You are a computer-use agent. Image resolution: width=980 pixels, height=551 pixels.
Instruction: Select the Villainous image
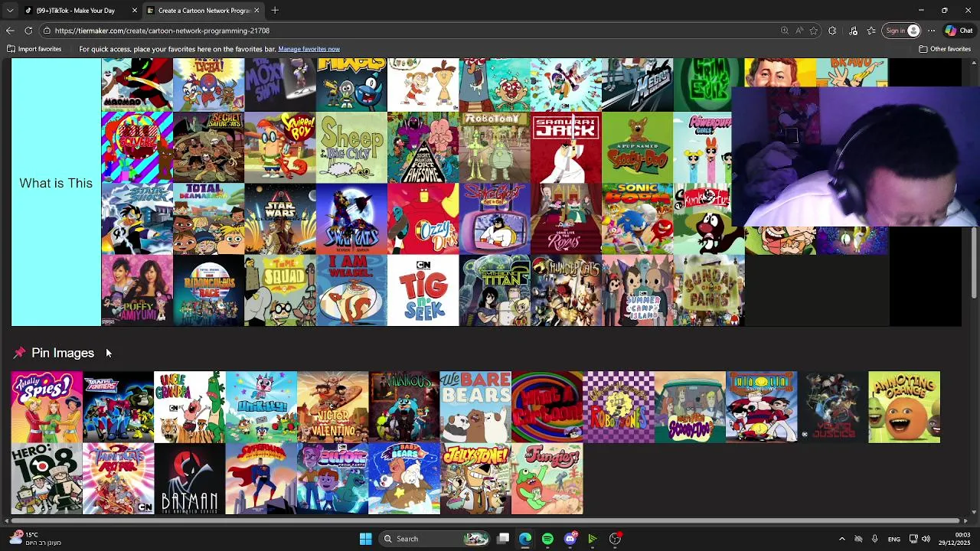(x=404, y=407)
